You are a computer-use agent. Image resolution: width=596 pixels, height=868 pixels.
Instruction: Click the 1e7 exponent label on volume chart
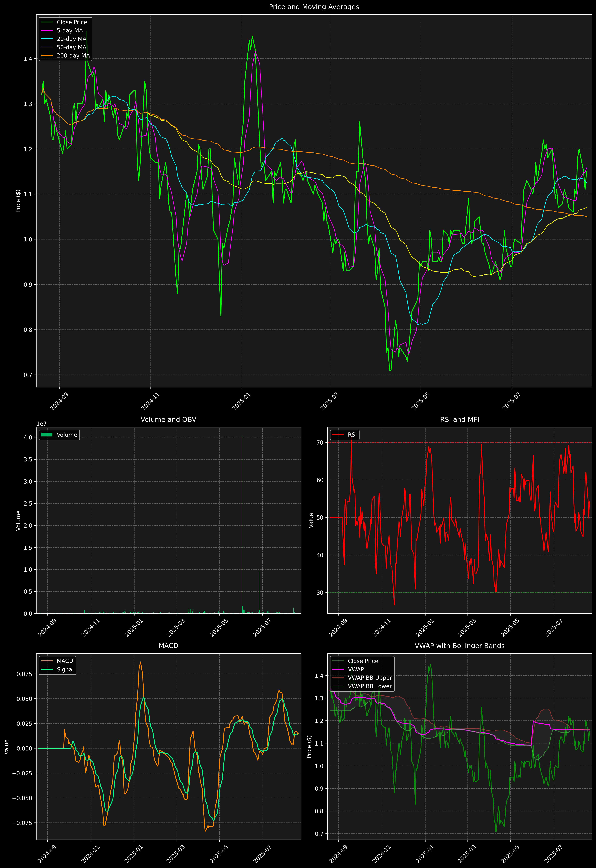(41, 424)
